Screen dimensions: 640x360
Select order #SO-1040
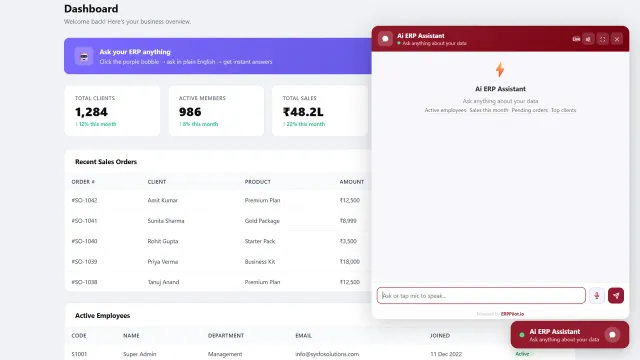pos(84,241)
